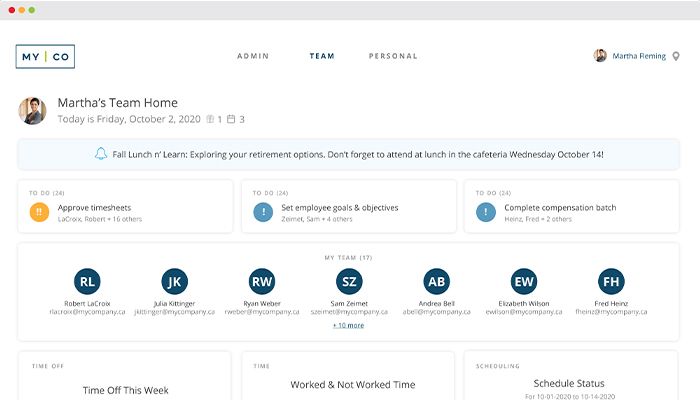700x400 pixels.
Task: Open the Worked & Not Worked Time card
Action: [x=348, y=376]
